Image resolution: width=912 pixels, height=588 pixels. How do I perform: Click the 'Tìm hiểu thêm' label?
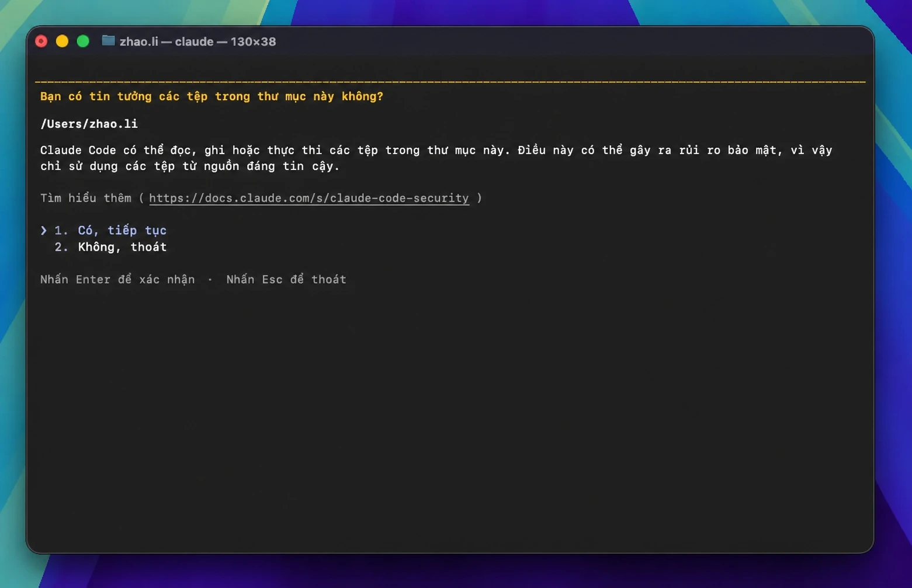[x=86, y=198]
